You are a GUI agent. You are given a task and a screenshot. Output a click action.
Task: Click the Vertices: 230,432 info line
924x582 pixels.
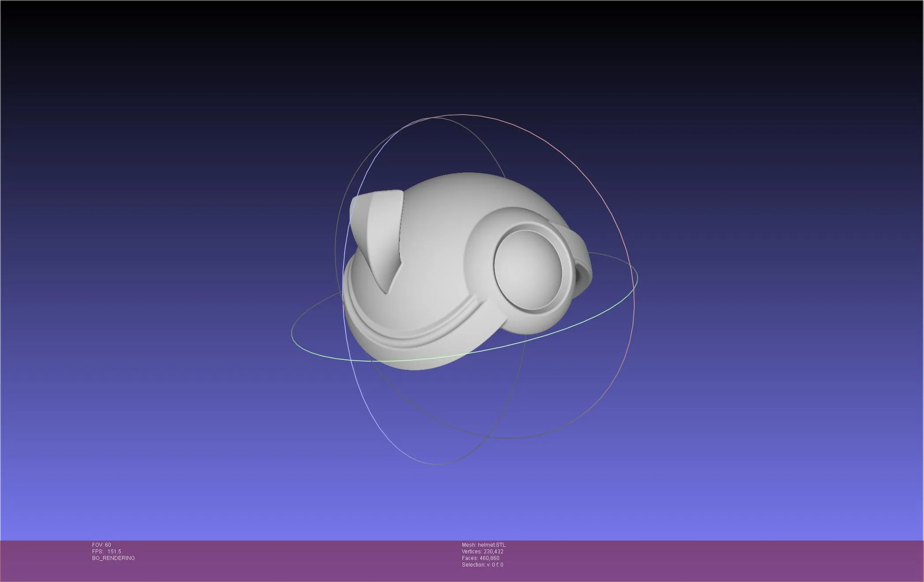click(x=482, y=552)
